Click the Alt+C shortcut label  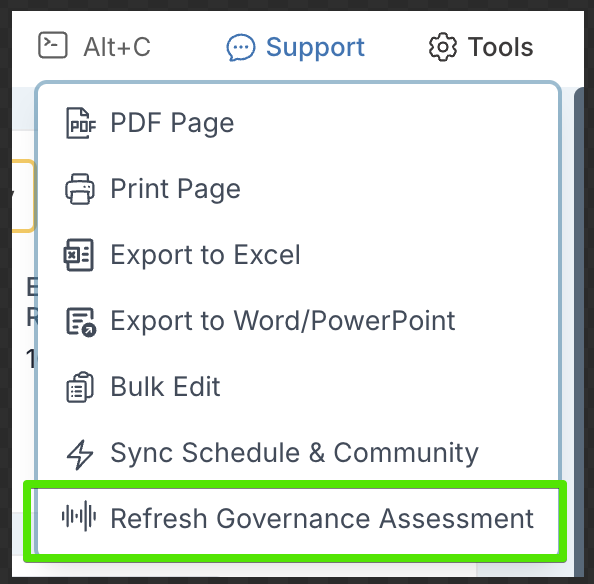(117, 47)
